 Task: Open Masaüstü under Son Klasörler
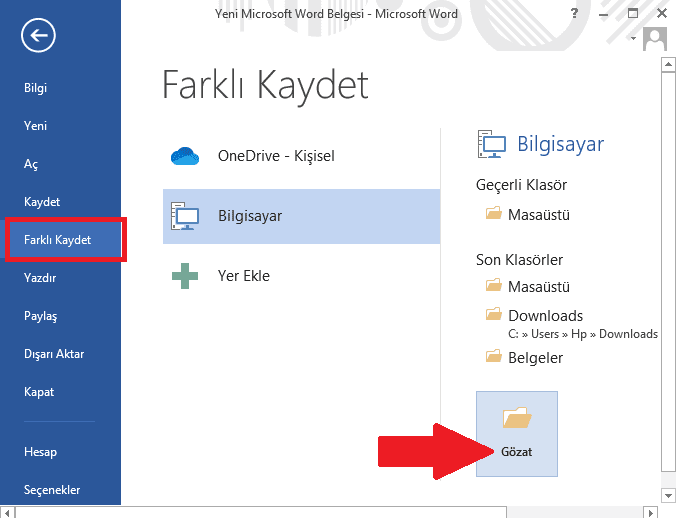[528, 286]
